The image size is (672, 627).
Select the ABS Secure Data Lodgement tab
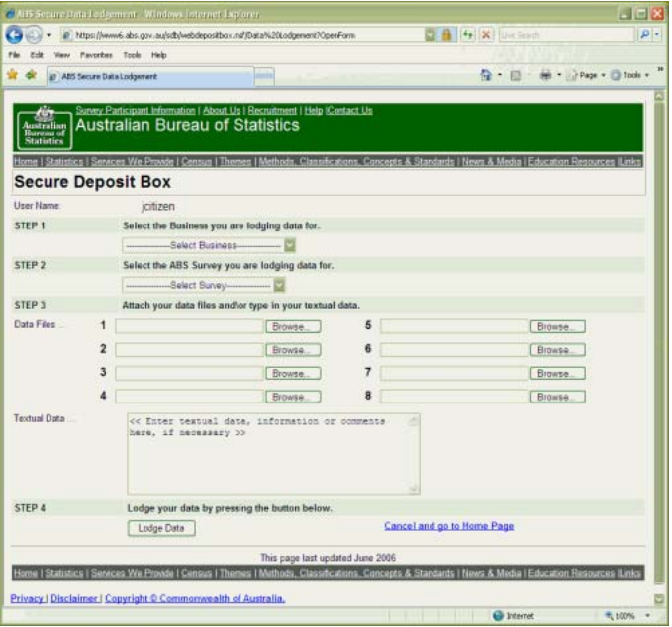(x=150, y=77)
